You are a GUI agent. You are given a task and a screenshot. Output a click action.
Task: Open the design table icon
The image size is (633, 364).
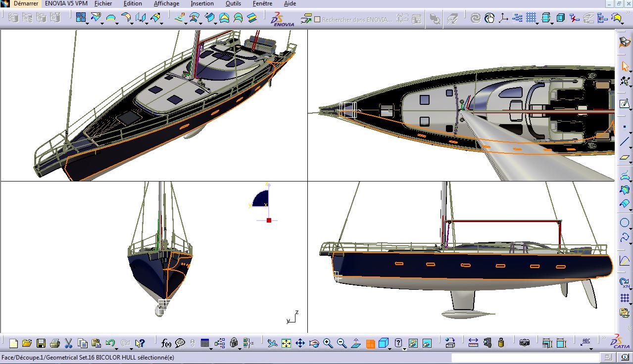click(x=205, y=343)
